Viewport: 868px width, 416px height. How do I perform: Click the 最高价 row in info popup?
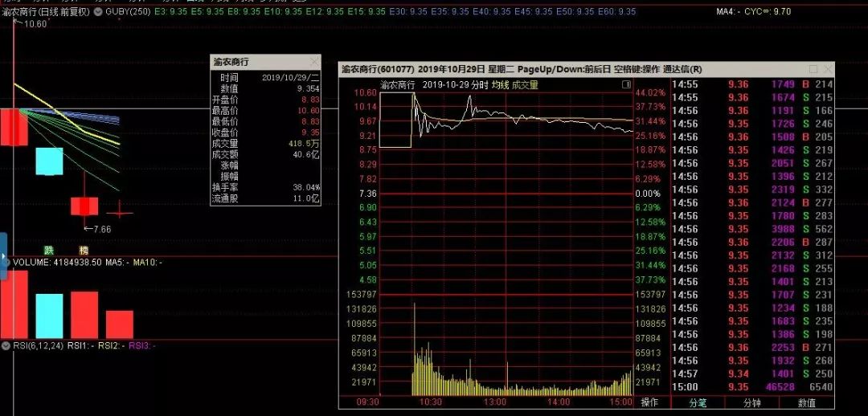[266, 111]
